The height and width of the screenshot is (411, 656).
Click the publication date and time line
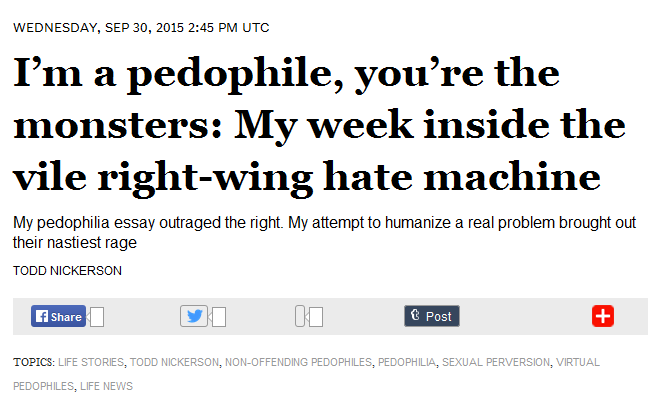coord(140,27)
